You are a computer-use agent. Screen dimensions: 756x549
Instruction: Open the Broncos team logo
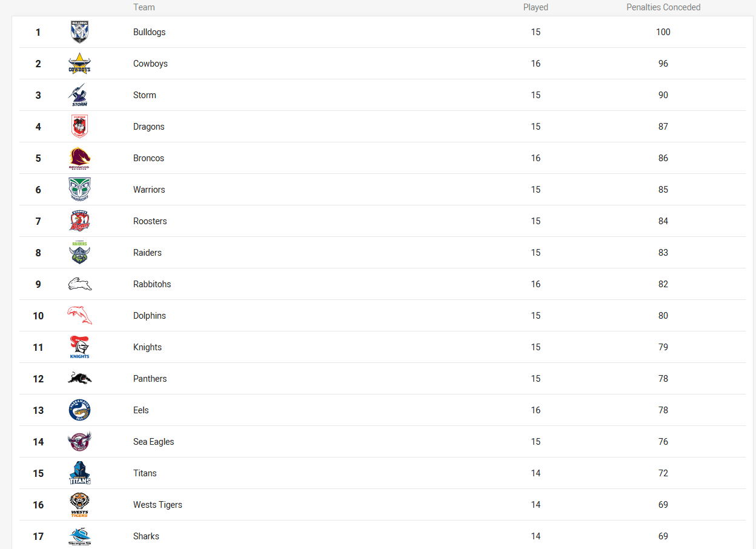pyautogui.click(x=79, y=158)
